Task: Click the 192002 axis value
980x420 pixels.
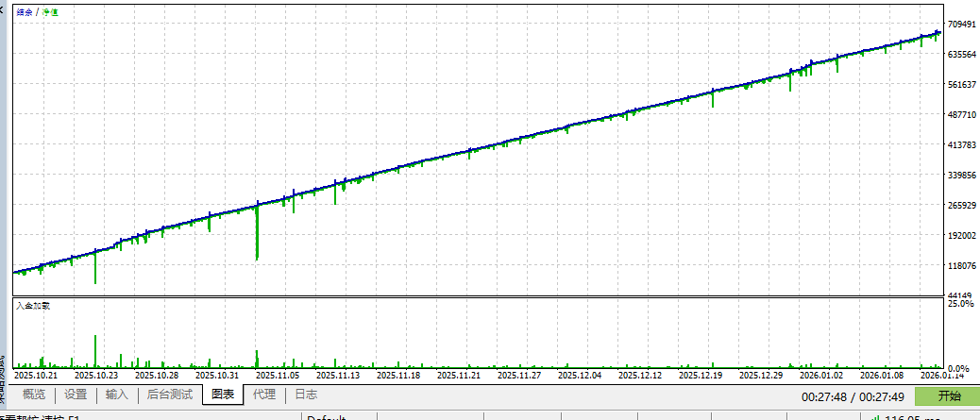Action: (962, 236)
